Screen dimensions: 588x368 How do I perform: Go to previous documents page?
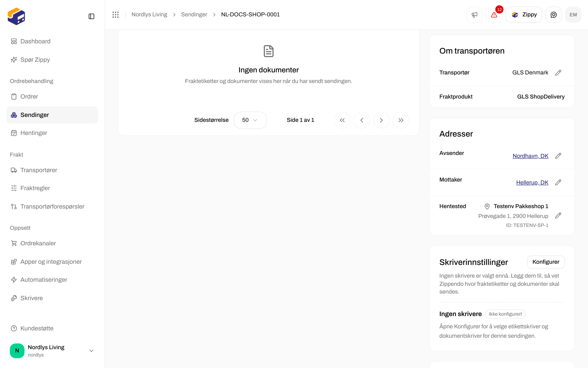[362, 120]
